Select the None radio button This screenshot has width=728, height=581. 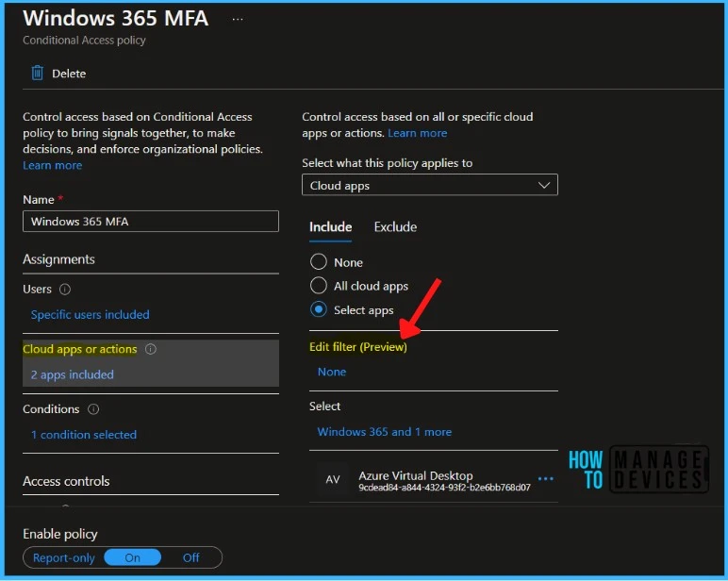click(319, 261)
